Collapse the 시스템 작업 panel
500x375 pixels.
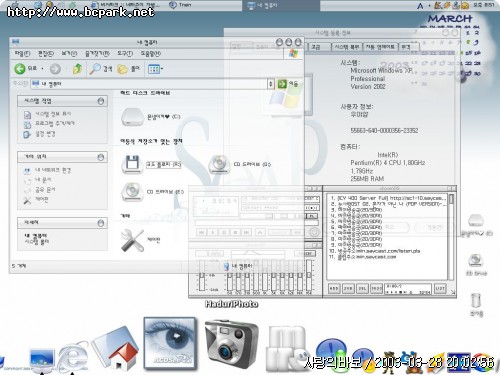coord(101,101)
